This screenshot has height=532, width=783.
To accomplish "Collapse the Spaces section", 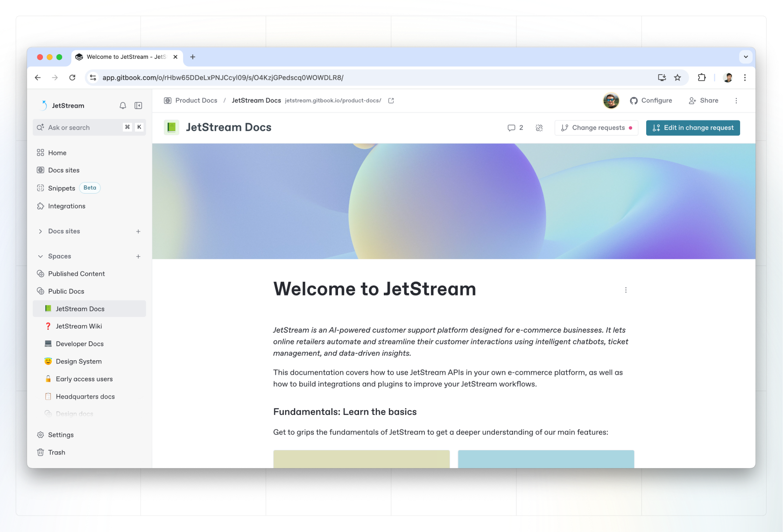I will click(40, 256).
